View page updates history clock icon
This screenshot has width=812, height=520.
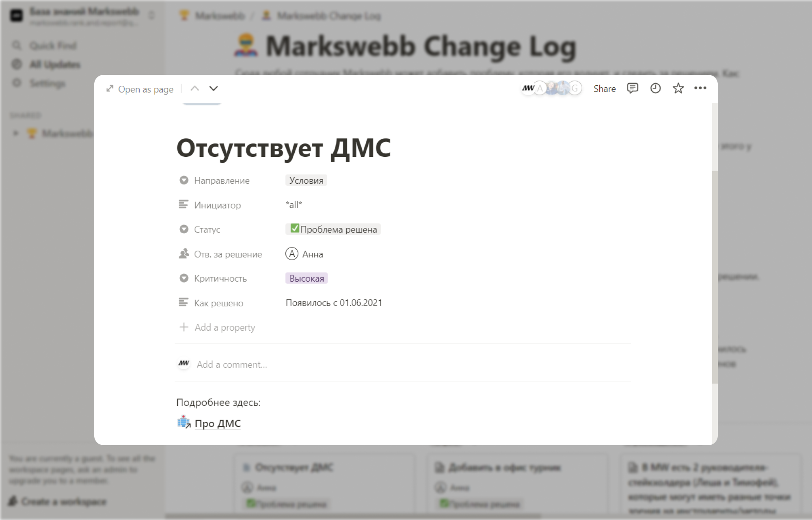point(655,88)
